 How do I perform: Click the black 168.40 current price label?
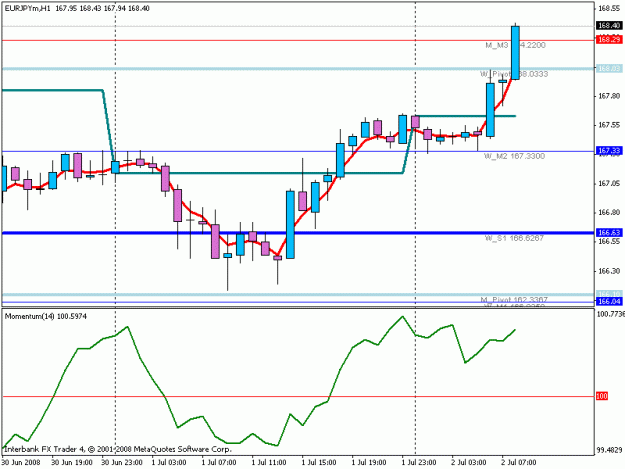pos(609,26)
